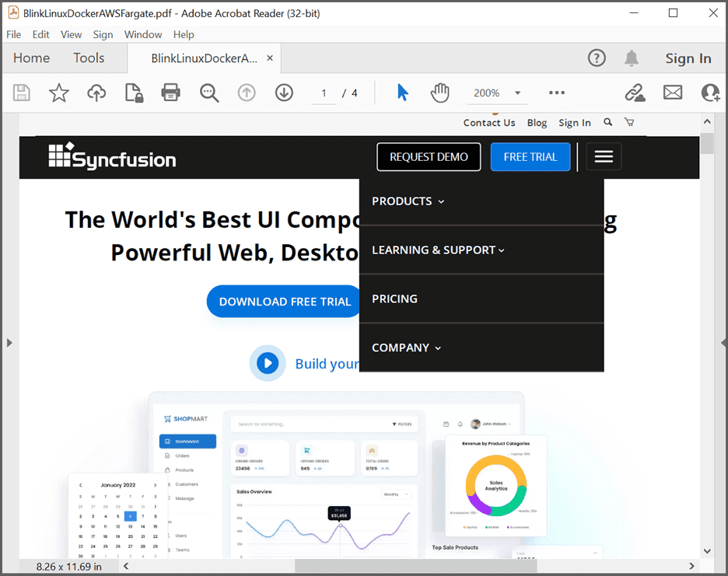Click the Print file icon

pos(170,93)
